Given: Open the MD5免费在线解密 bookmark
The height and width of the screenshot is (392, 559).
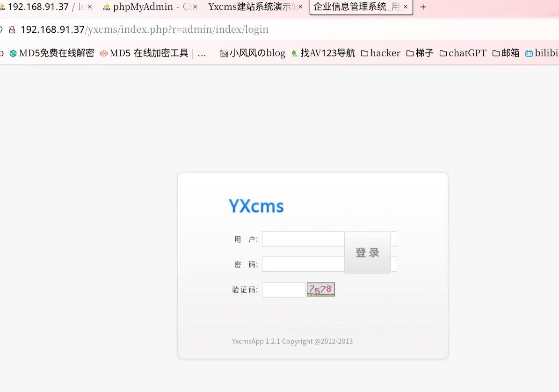Looking at the screenshot, I should pos(52,53).
